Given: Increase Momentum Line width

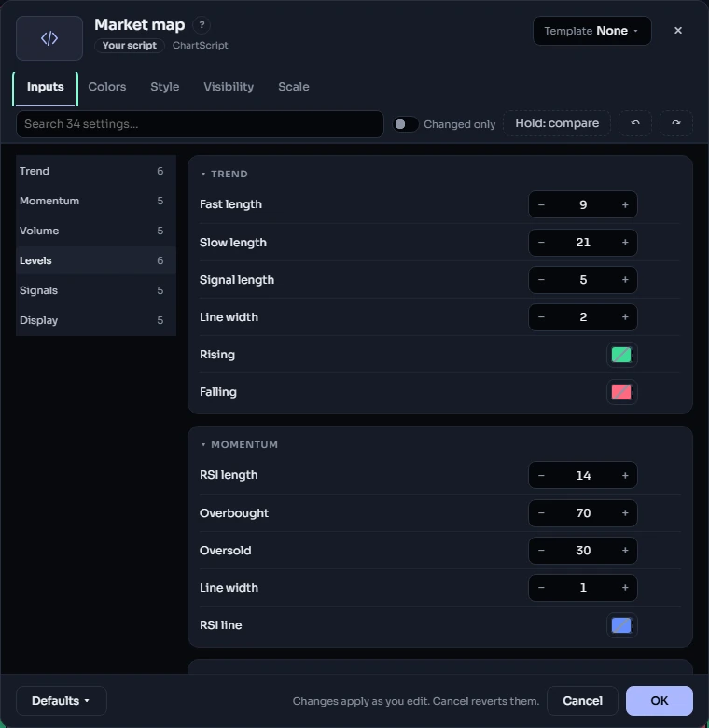Looking at the screenshot, I should (x=625, y=588).
